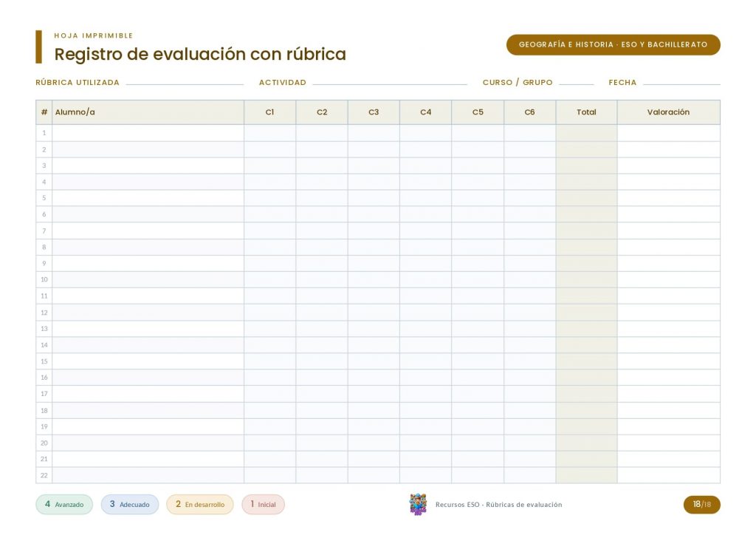Select the 3 Adecuado legend badge
Viewport: 756px width, 535px height.
pyautogui.click(x=130, y=504)
